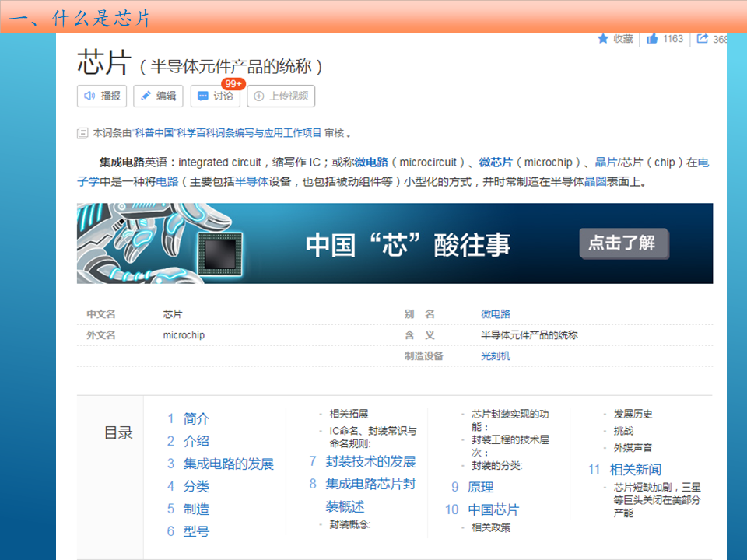Viewport: 747px width, 560px height.
Task: Click the 上传视频 upload video button
Action: [x=281, y=96]
